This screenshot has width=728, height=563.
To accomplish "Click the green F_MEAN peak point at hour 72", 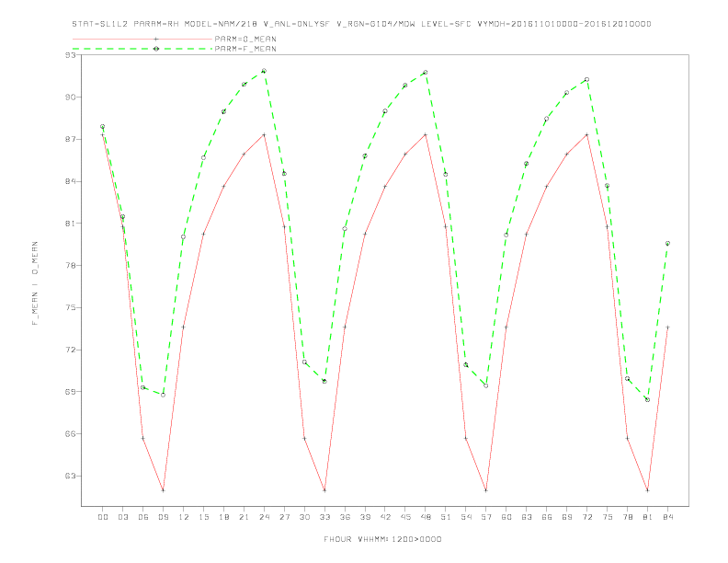I will 586,79.
